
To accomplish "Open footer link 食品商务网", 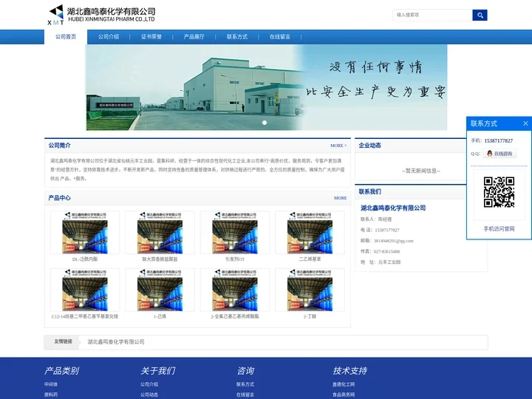I will pyautogui.click(x=344, y=395).
